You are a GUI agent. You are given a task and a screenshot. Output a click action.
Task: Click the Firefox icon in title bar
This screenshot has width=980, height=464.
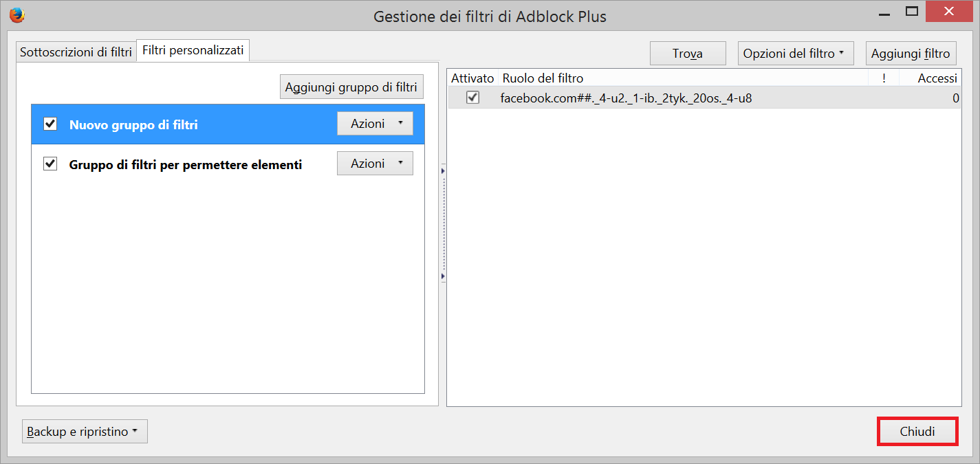click(18, 15)
